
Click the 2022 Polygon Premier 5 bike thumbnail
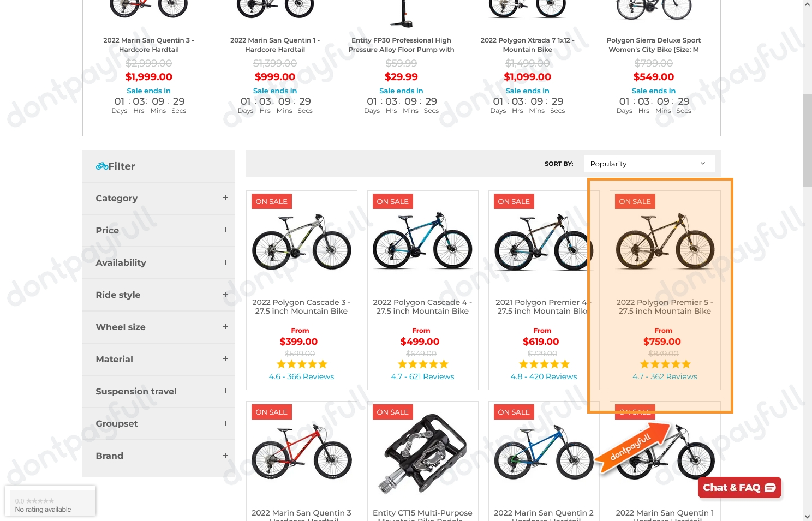point(665,244)
